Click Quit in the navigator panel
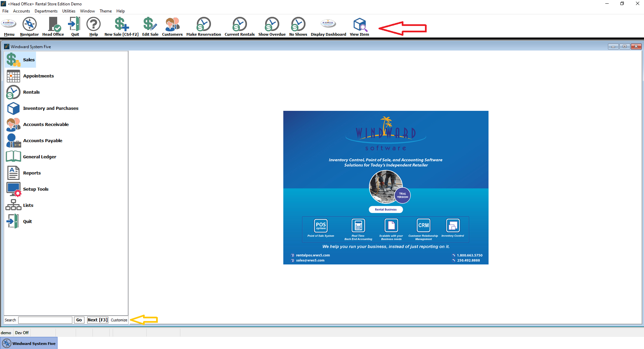The width and height of the screenshot is (644, 349). 19,222
